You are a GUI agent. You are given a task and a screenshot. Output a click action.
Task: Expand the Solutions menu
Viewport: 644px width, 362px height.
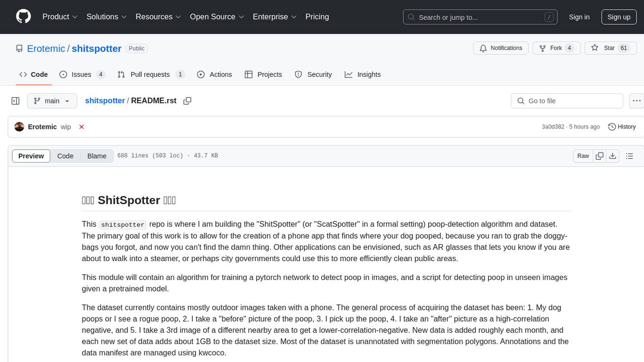tap(107, 17)
